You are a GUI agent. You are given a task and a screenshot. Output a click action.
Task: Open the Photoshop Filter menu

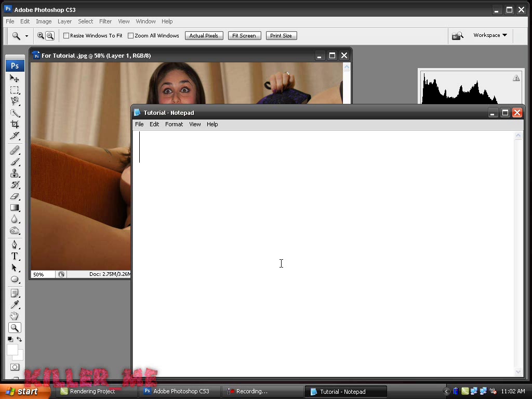pos(105,21)
